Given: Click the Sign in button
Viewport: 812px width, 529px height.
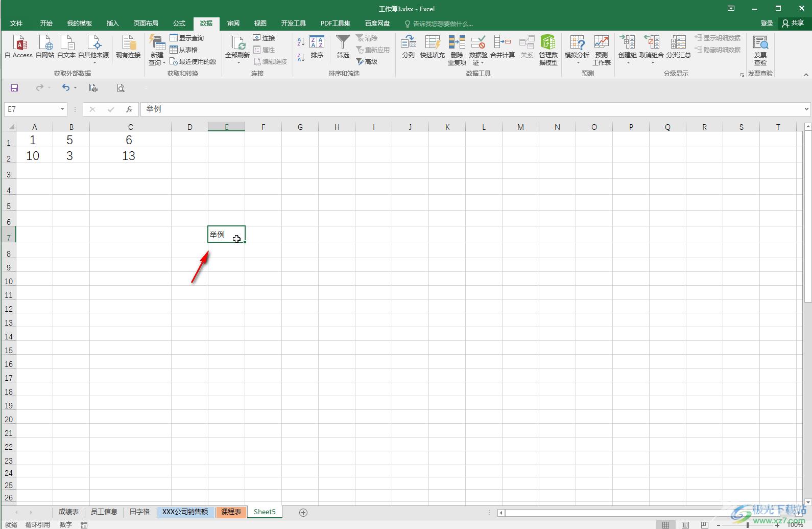Looking at the screenshot, I should coord(767,23).
